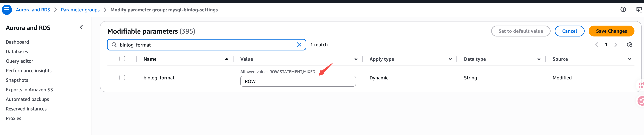Viewport: 644px width, 135px height.
Task: Open Reserved instances in the sidebar
Action: (x=26, y=109)
